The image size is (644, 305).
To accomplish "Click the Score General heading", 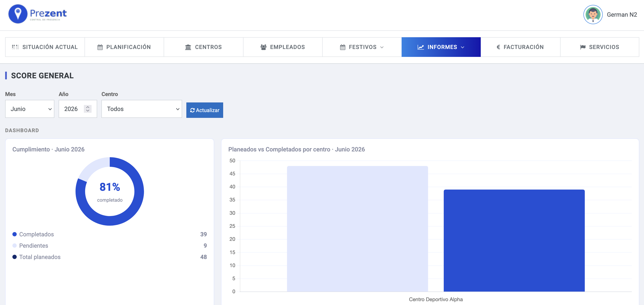I will point(42,76).
